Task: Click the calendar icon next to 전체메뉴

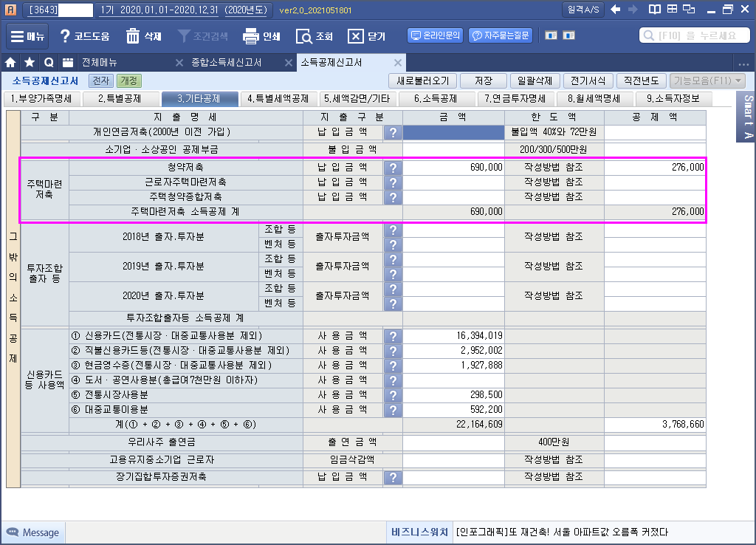Action: [x=67, y=62]
